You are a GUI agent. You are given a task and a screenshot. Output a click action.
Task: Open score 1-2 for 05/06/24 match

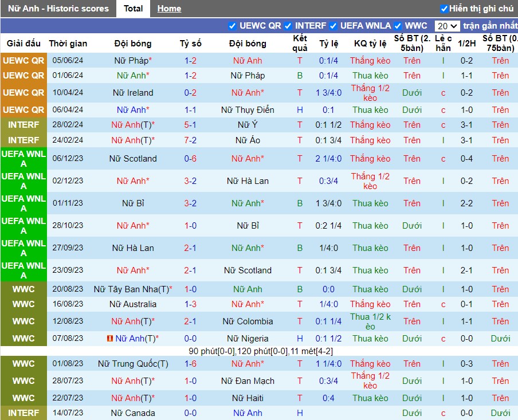click(190, 61)
